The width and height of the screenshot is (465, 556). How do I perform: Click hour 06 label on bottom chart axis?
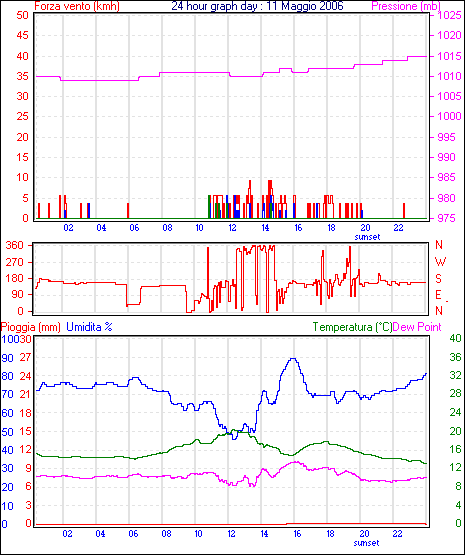[133, 534]
